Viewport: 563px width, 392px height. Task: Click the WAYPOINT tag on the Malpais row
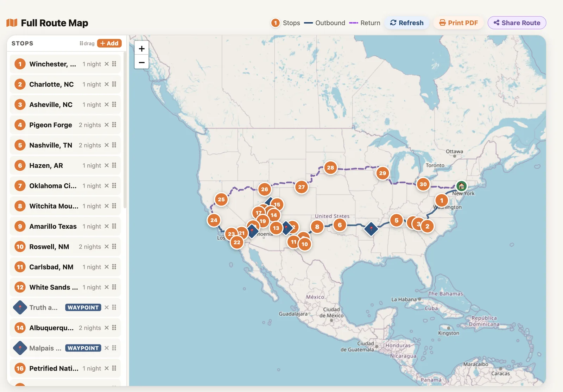click(83, 348)
